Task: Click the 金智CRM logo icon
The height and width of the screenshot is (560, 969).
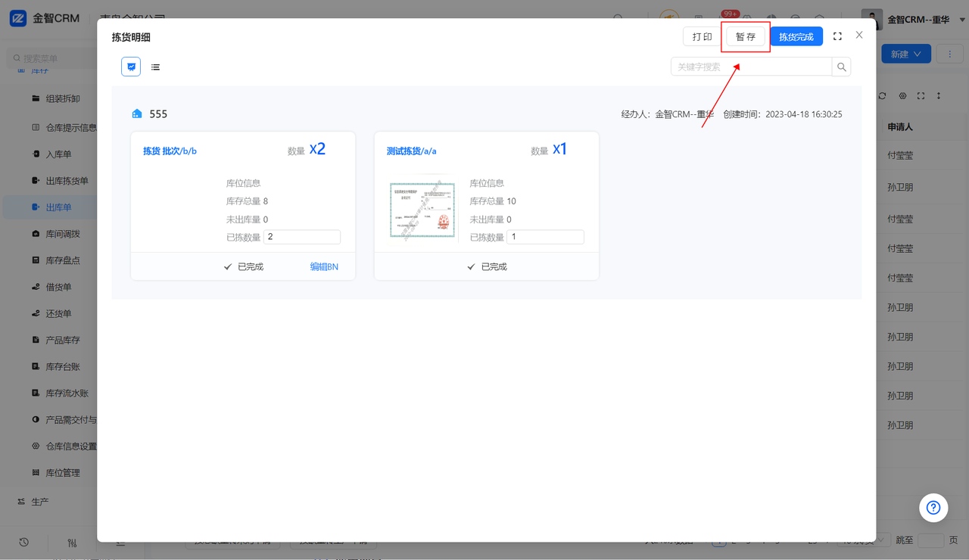Action: 18,18
